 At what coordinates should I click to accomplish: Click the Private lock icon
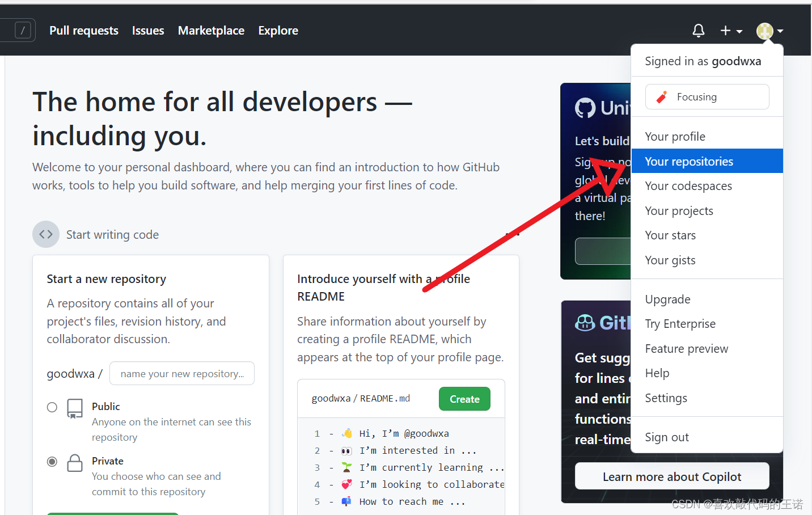(x=75, y=463)
